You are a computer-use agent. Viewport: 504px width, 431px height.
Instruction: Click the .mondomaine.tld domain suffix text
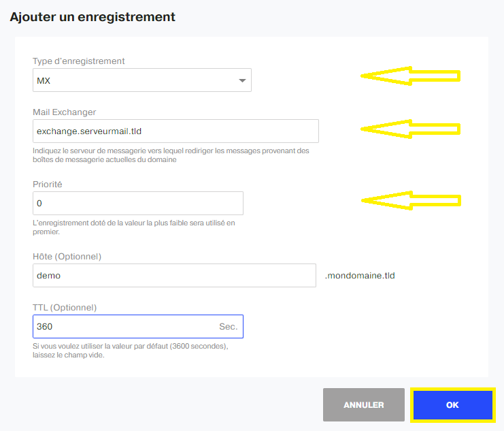coord(360,276)
